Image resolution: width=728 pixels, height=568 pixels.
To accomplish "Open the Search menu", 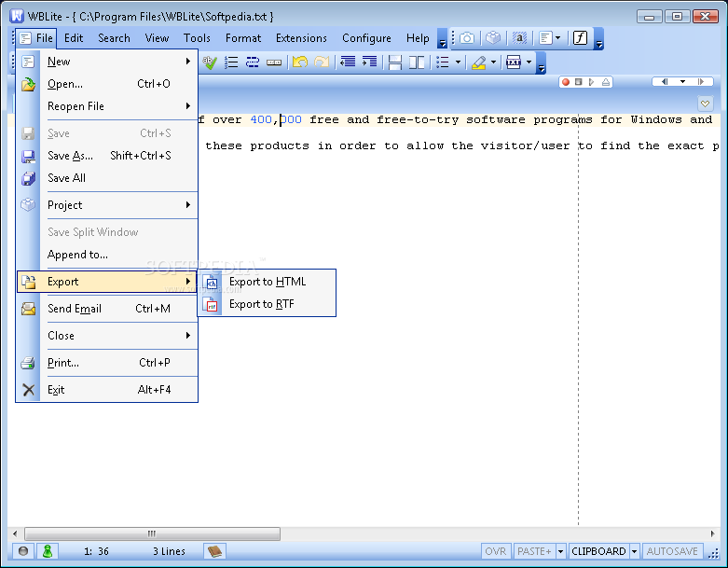I will coord(115,38).
